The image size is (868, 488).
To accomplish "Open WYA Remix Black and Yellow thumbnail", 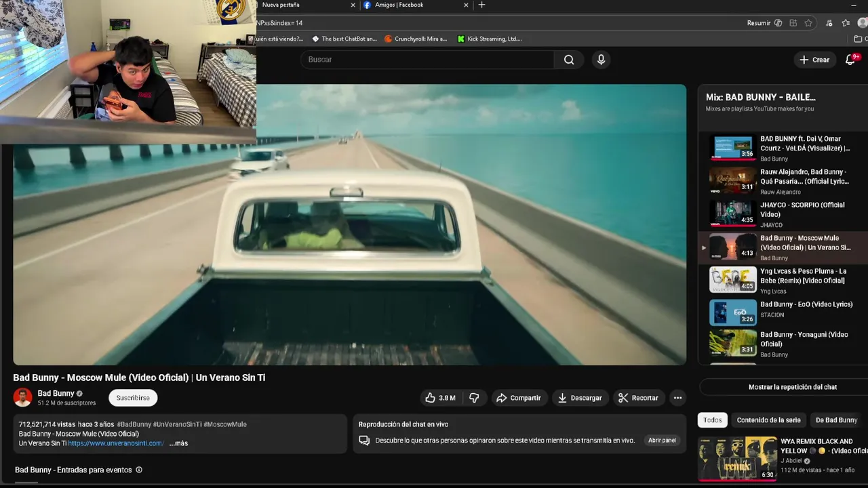I will click(x=738, y=459).
